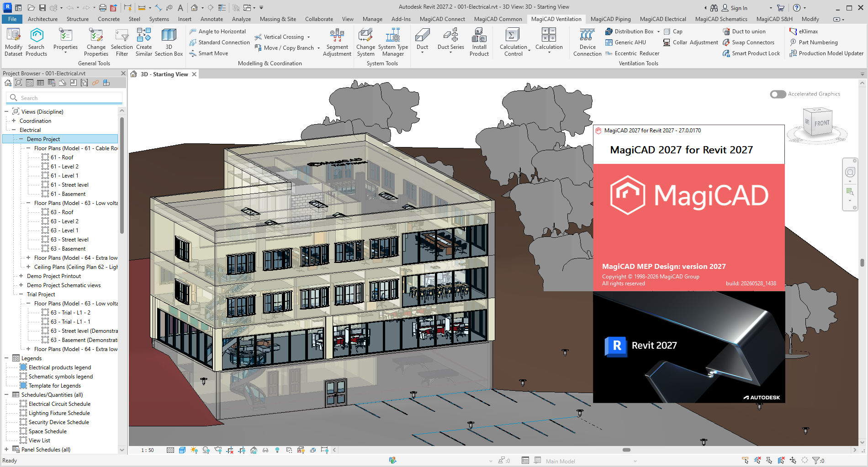Click the view's horizontal scrollbar thumb

[626, 450]
